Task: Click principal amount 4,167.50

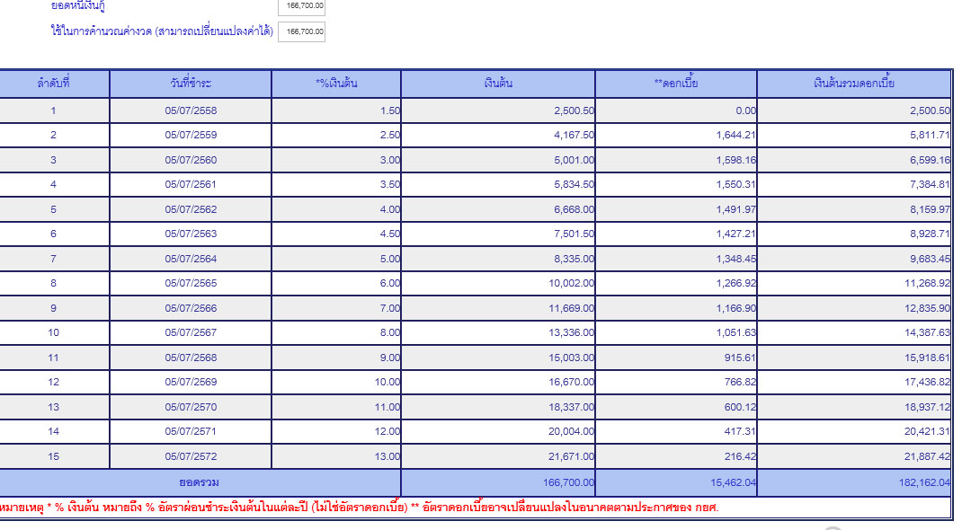Action: [574, 135]
